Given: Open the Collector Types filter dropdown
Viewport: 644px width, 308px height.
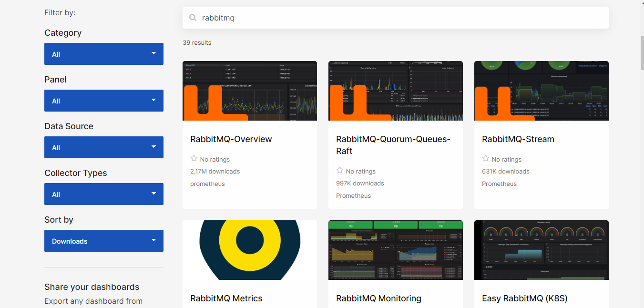Looking at the screenshot, I should coord(104,194).
